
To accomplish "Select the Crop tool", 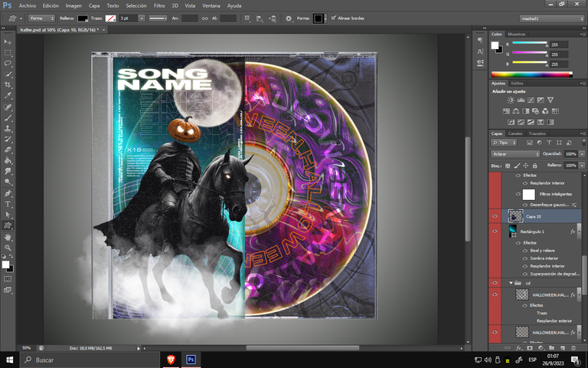I will click(8, 84).
